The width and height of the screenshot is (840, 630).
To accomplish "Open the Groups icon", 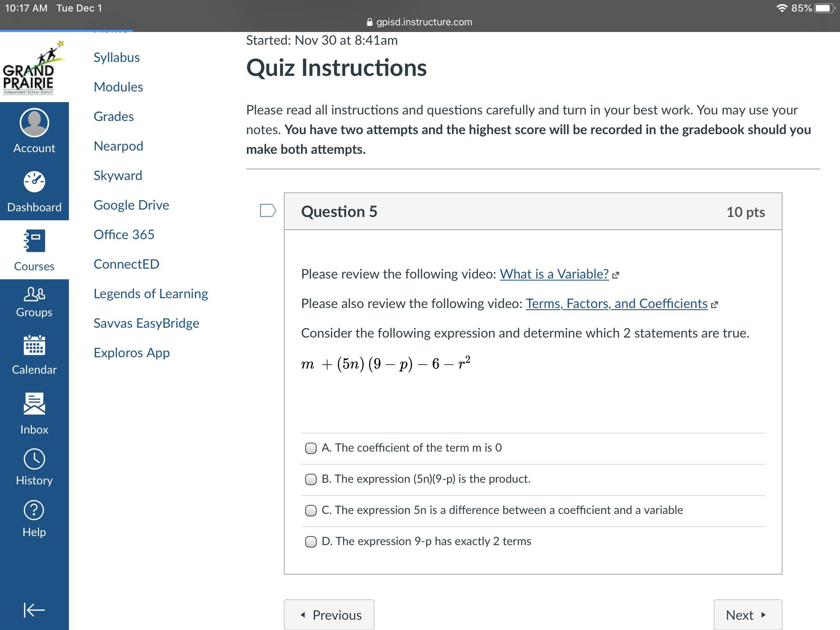I will tap(34, 294).
